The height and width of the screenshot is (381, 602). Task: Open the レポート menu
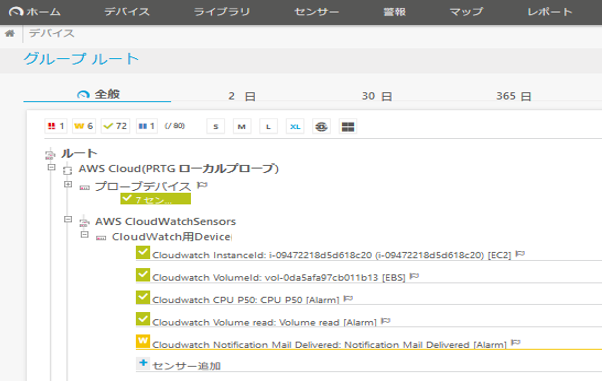(x=550, y=12)
